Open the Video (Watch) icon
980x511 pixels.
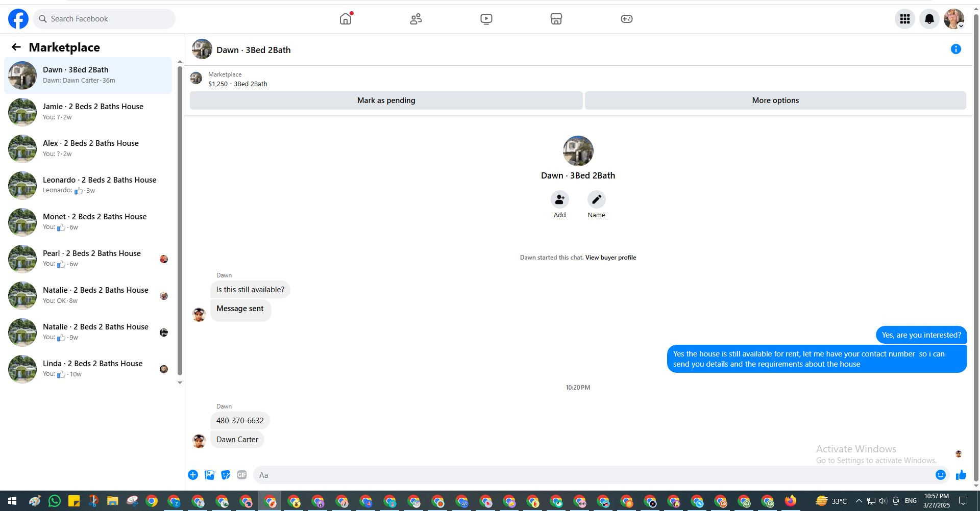click(x=486, y=19)
